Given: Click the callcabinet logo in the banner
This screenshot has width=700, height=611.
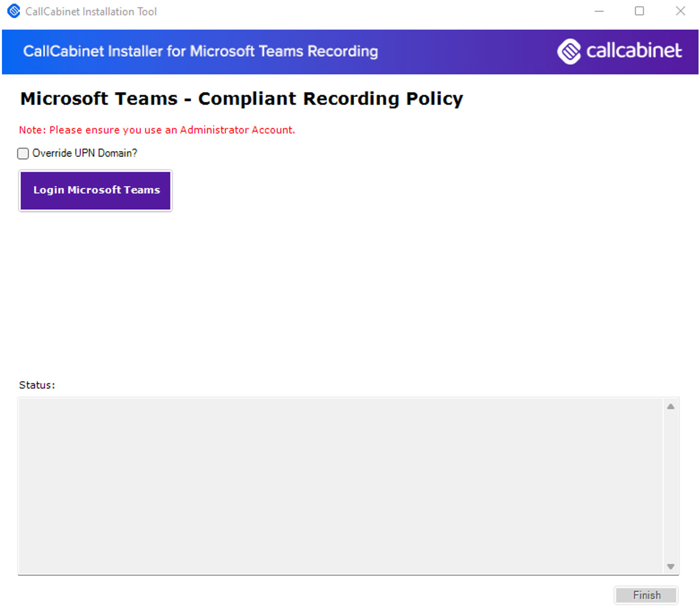Looking at the screenshot, I should point(620,51).
